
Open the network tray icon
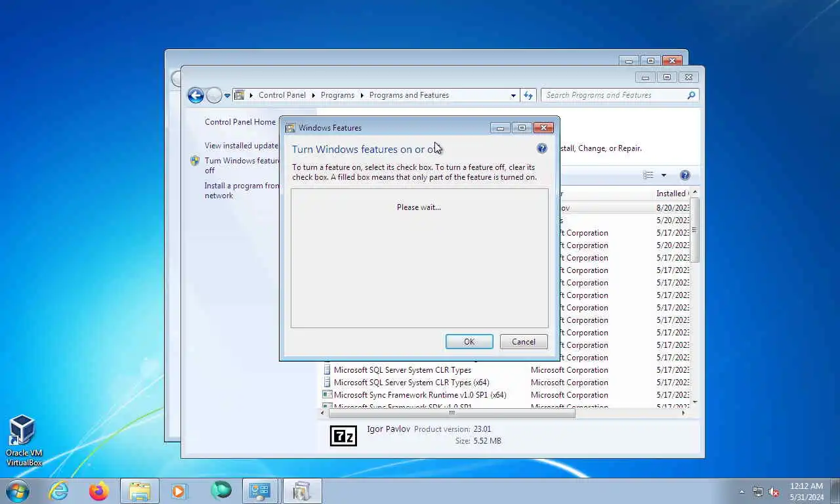coord(758,492)
